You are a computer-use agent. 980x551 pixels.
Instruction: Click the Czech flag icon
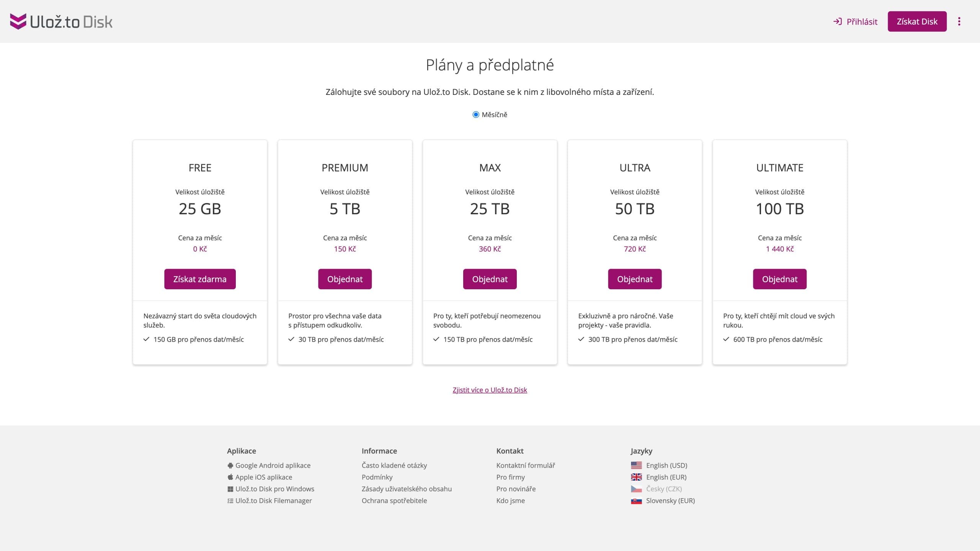(636, 489)
